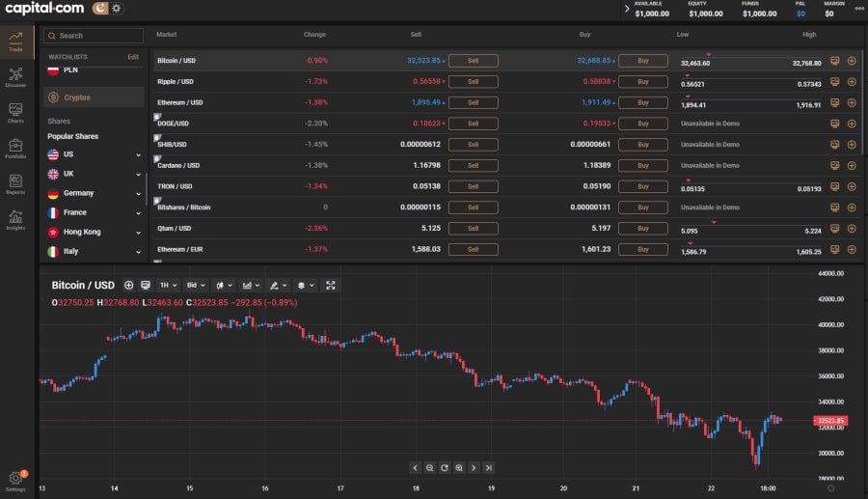Toggle the dark/light theme switch
The width and height of the screenshot is (868, 499).
(x=107, y=9)
